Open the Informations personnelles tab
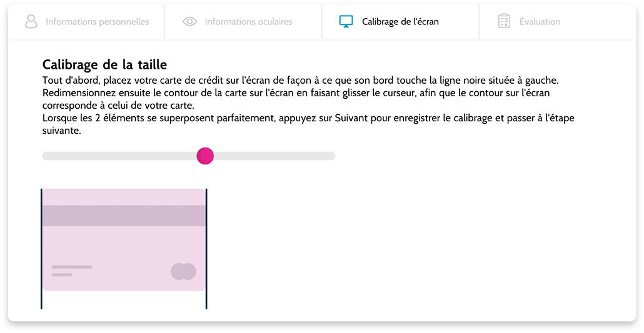The height and width of the screenshot is (333, 644). pyautogui.click(x=87, y=22)
